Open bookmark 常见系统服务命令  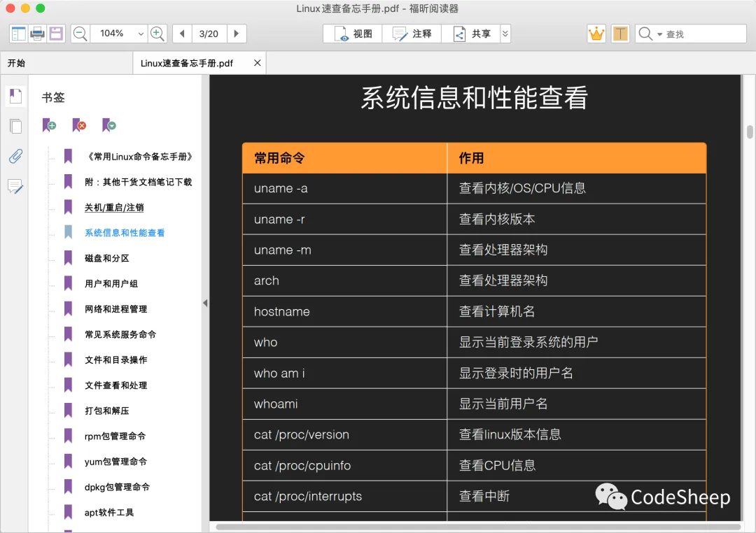[x=120, y=334]
